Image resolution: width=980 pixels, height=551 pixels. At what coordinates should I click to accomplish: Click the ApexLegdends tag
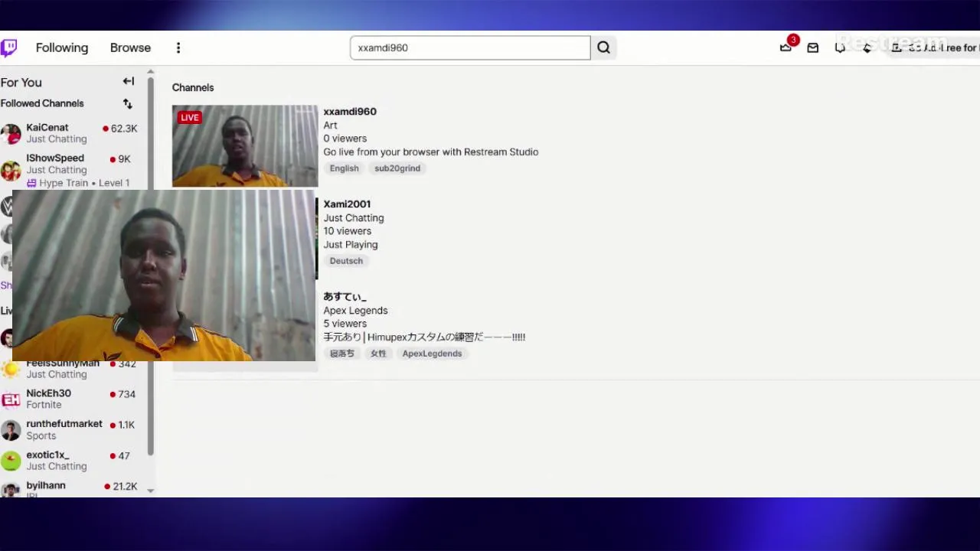coord(432,354)
